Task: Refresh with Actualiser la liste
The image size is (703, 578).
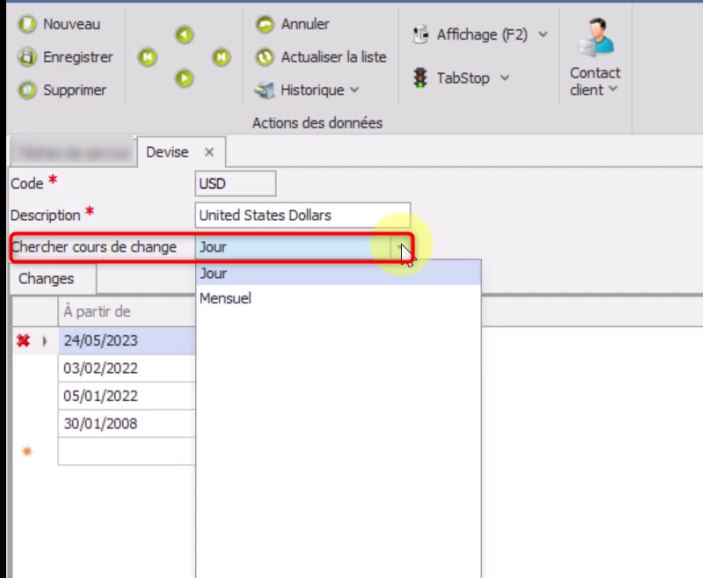Action: coord(321,57)
